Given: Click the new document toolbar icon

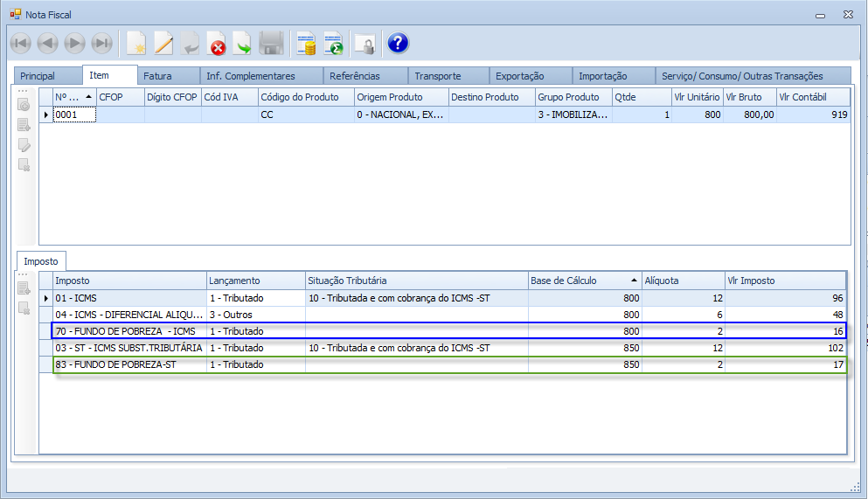Looking at the screenshot, I should (136, 43).
